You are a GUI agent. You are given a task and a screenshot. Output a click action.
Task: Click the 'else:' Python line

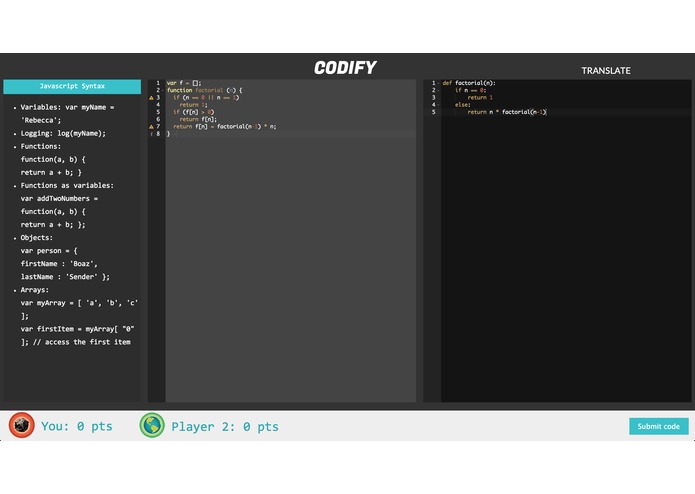463,105
